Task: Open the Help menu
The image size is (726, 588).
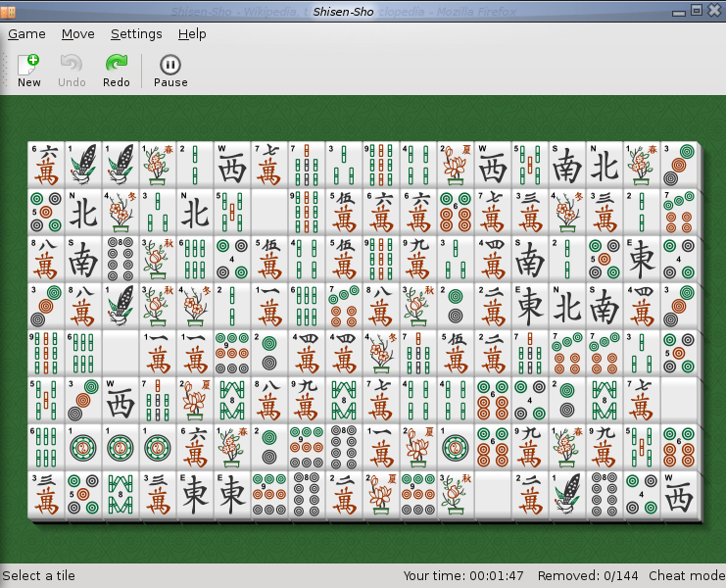Action: coord(192,33)
